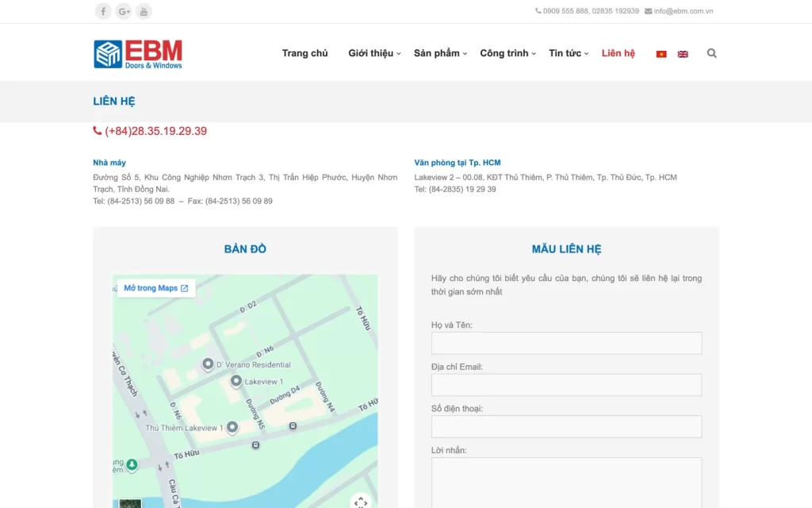This screenshot has height=508, width=812.
Task: Expand the Công trình dropdown chevron
Action: coord(534,53)
